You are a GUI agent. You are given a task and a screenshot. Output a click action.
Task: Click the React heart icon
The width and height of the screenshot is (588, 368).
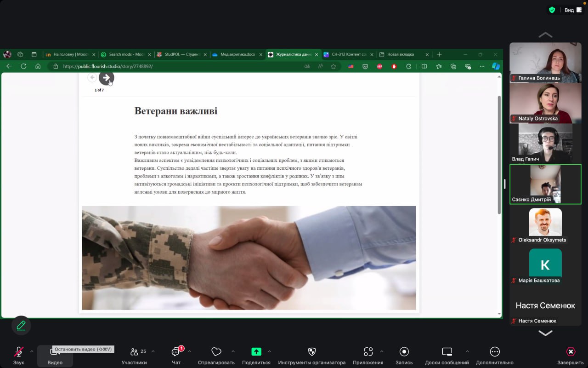(216, 352)
